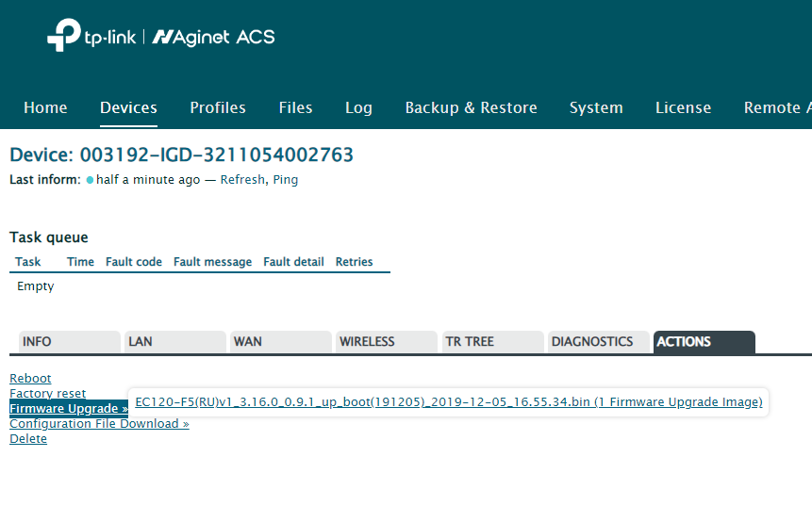Click the Refresh link for last inform
This screenshot has width=812, height=522.
(242, 180)
